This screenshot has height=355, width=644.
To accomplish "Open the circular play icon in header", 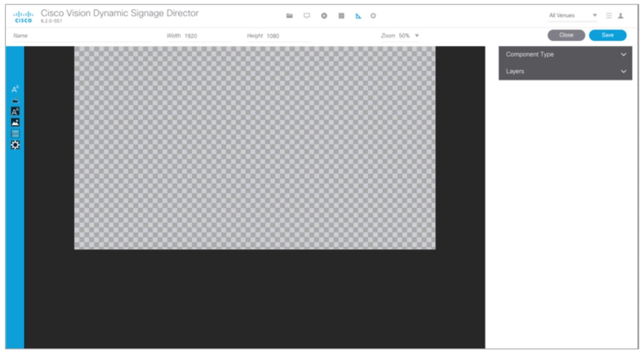I will tap(324, 16).
